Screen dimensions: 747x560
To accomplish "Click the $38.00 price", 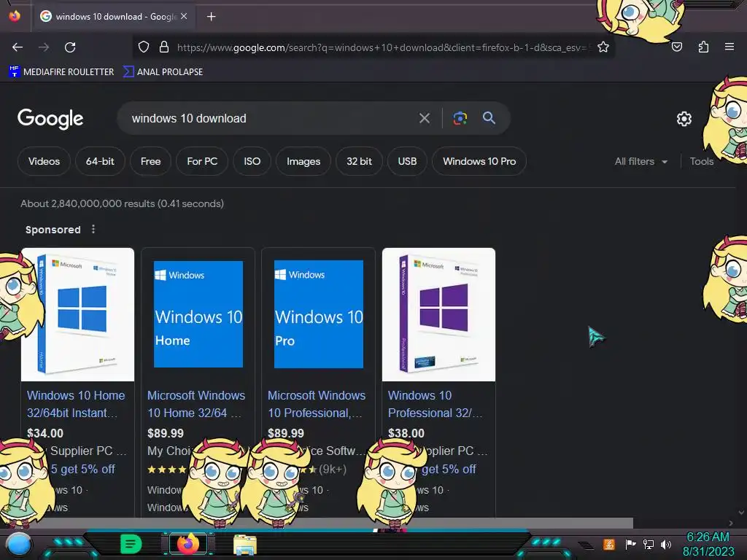I will [x=406, y=433].
